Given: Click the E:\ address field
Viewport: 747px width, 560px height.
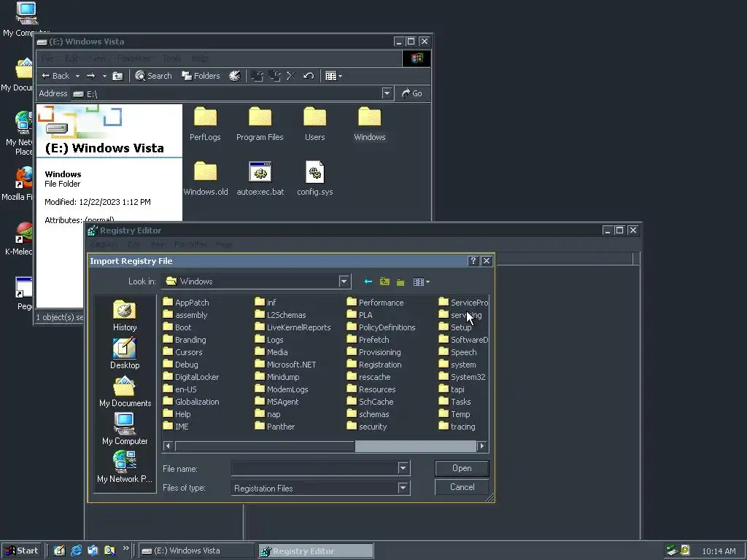Looking at the screenshot, I should click(226, 94).
